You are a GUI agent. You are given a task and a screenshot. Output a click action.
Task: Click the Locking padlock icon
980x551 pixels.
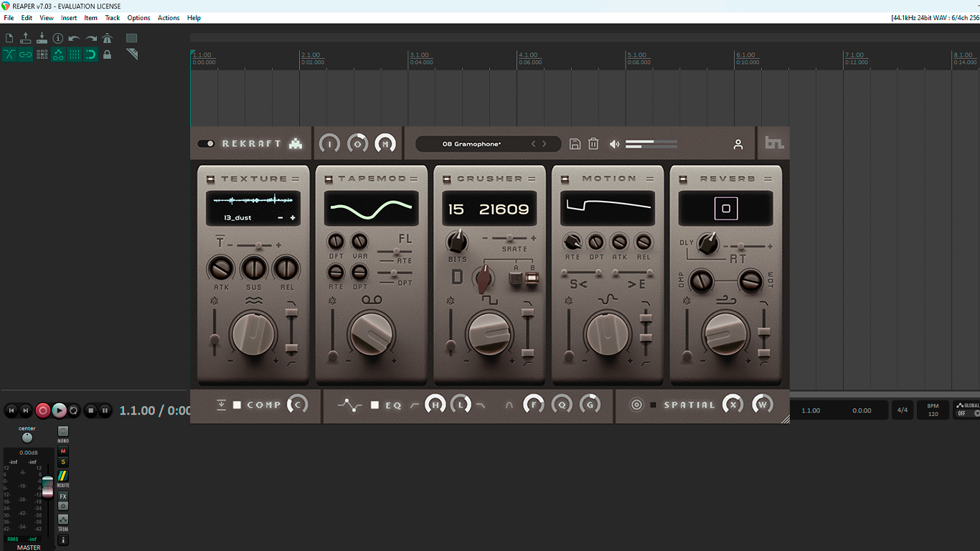point(108,55)
